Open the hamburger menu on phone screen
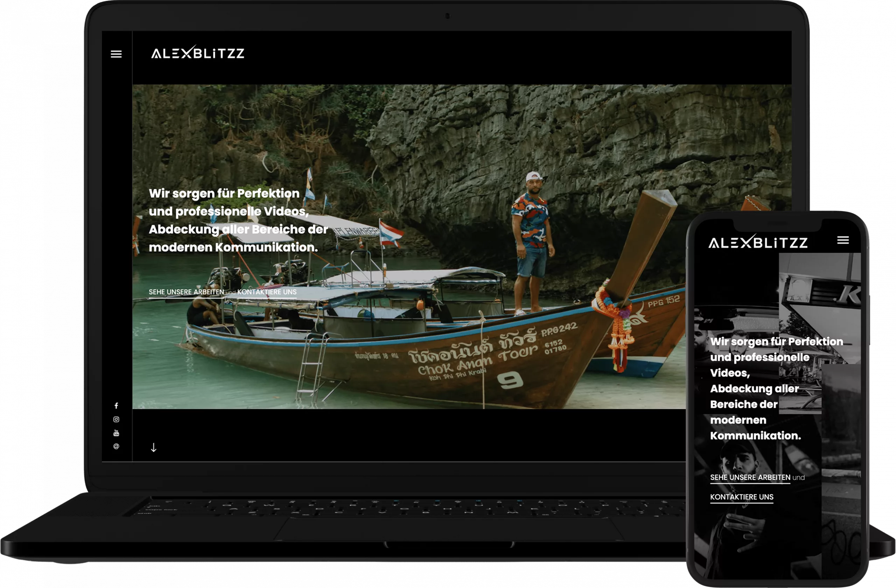This screenshot has height=588, width=896. [x=842, y=240]
